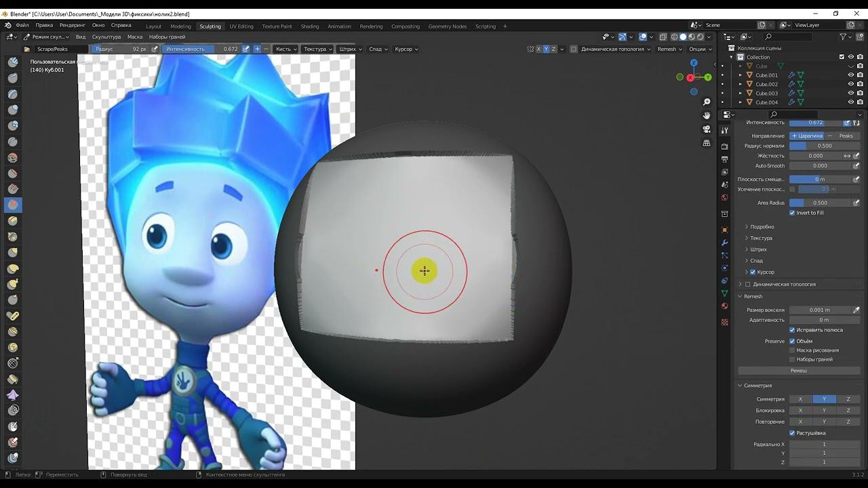Click the new scene copy icon
This screenshot has height=488, width=868.
tap(762, 25)
